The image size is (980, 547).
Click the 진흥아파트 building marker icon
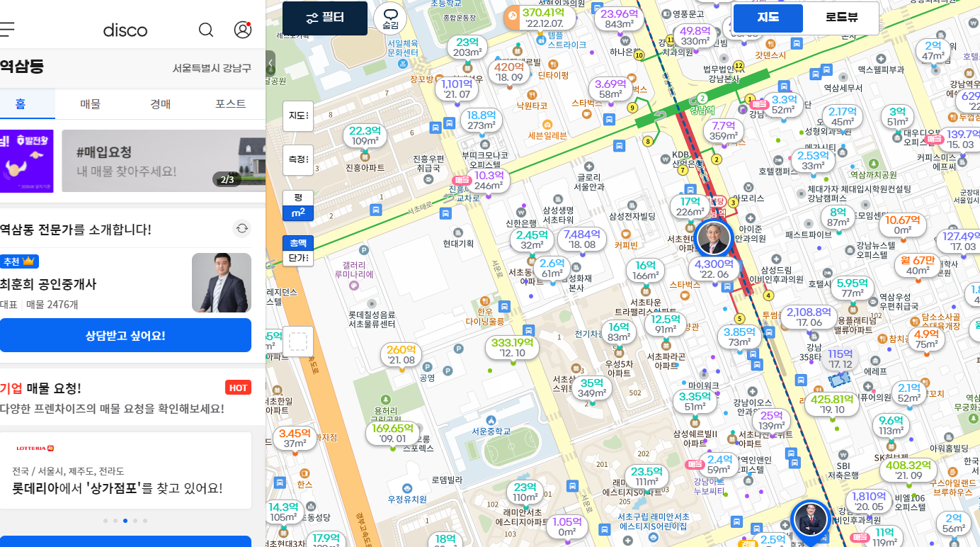click(365, 155)
